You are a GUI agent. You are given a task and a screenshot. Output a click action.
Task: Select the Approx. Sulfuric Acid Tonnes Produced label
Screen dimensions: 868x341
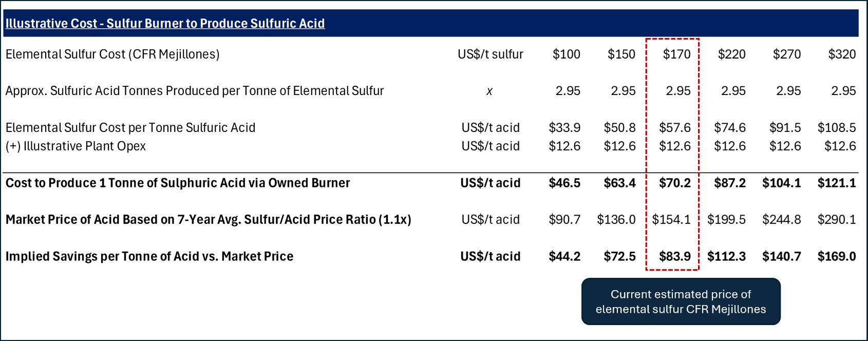pyautogui.click(x=195, y=91)
